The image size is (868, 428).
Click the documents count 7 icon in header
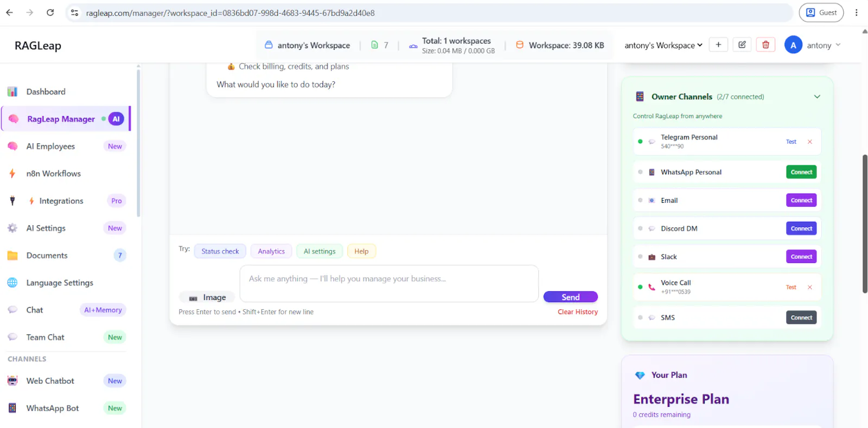(x=374, y=45)
